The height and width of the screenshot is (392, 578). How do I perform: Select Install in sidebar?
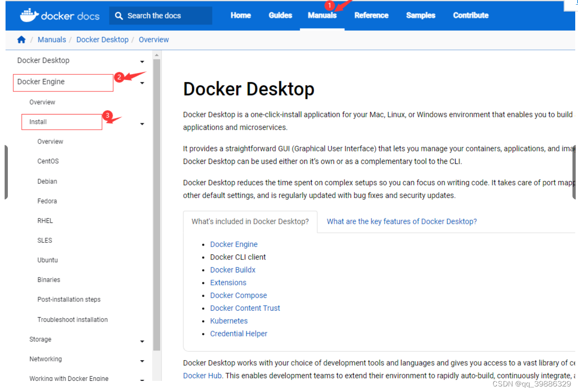[38, 122]
